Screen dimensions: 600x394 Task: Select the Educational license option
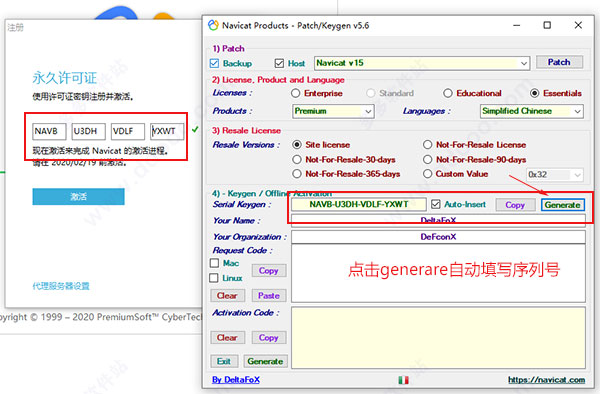coord(448,93)
